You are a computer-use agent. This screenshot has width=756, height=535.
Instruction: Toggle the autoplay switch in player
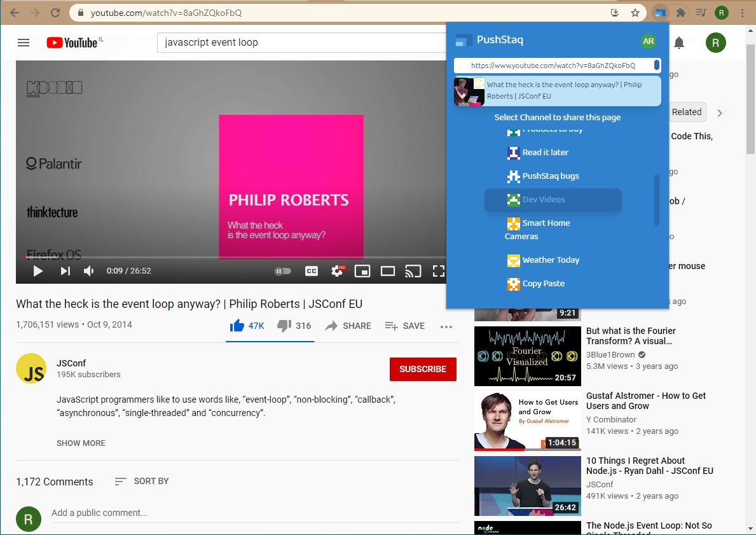coord(283,271)
